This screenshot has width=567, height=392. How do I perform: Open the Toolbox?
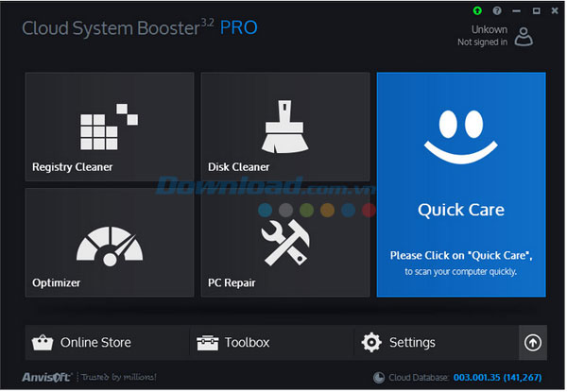272,343
